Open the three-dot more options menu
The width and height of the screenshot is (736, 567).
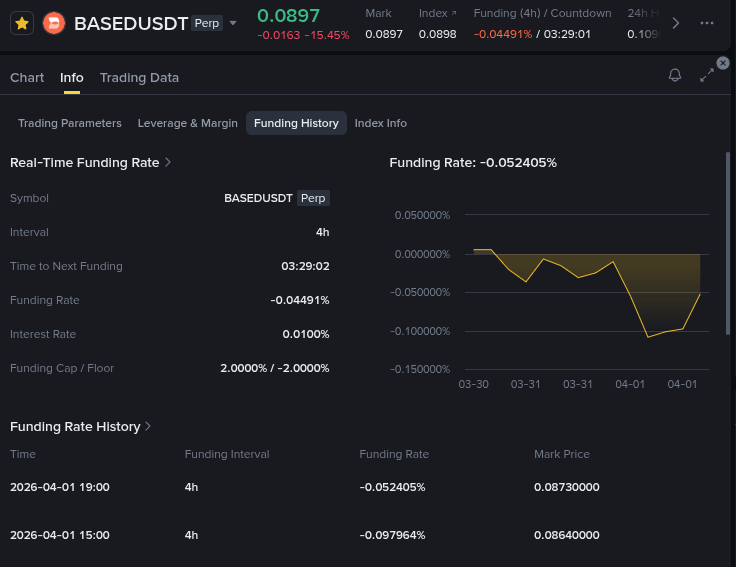707,23
